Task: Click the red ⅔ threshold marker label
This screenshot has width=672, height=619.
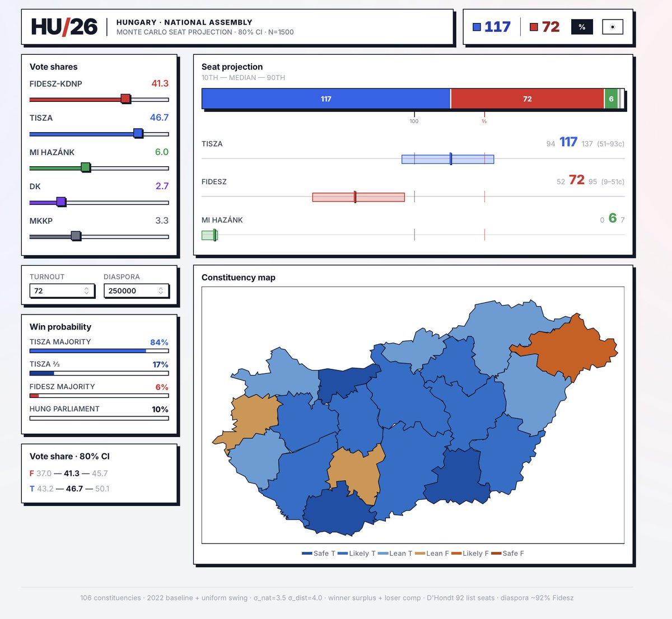Action: coord(484,121)
